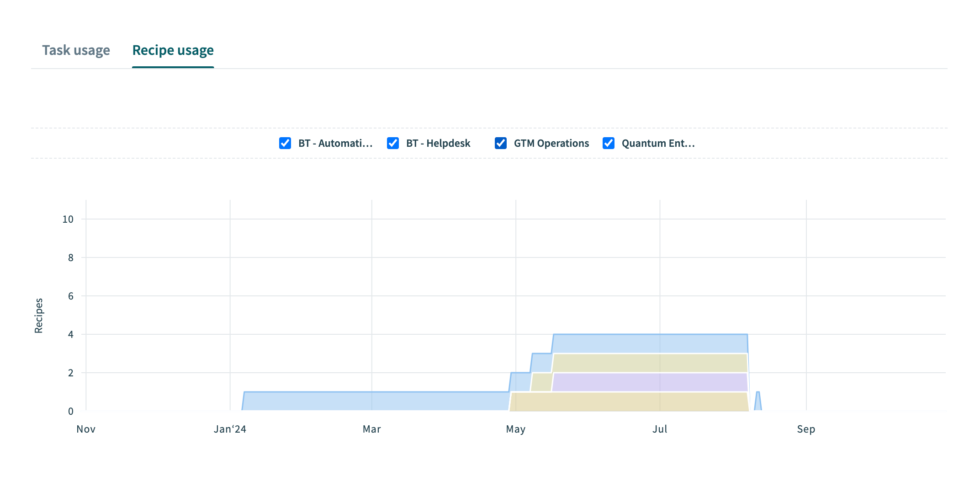Disable the GTM Operations checkbox
This screenshot has height=498, width=980.
pyautogui.click(x=501, y=143)
